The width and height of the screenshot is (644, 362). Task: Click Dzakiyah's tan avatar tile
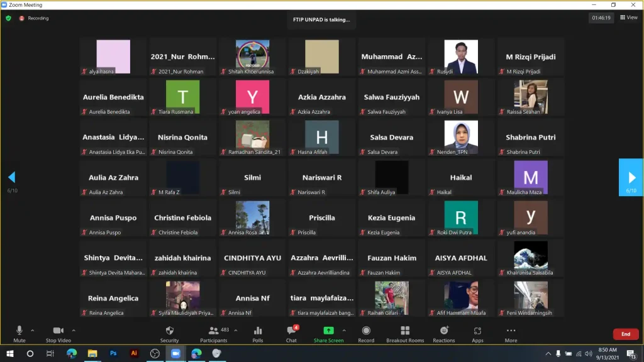[x=322, y=57]
